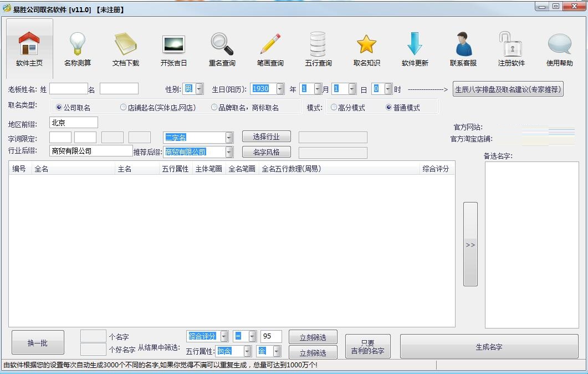Sort by 综合评分 column header
588x374 pixels.
[x=436, y=169]
